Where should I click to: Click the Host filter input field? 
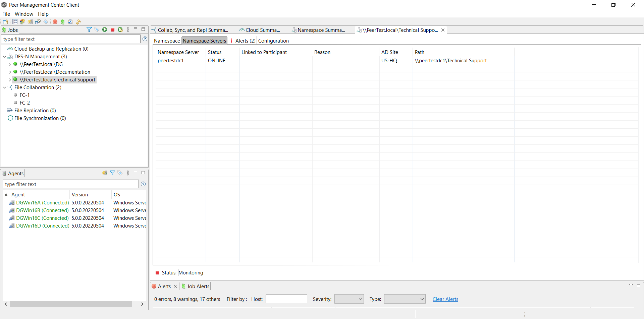point(286,299)
